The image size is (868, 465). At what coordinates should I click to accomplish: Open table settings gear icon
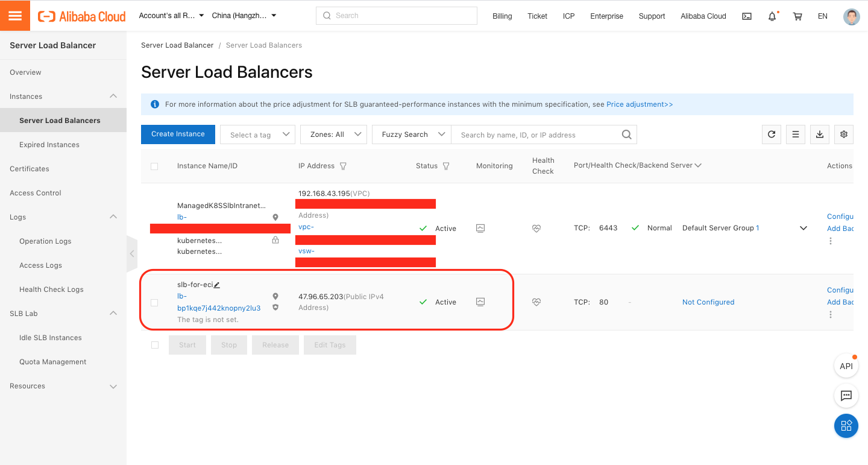[844, 134]
